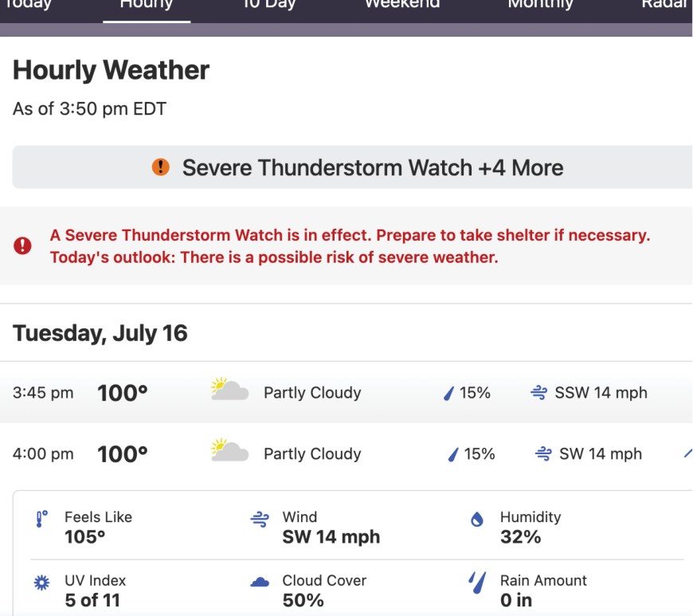Image resolution: width=693 pixels, height=616 pixels.
Task: Click the wind icon in details panel
Action: (x=260, y=520)
